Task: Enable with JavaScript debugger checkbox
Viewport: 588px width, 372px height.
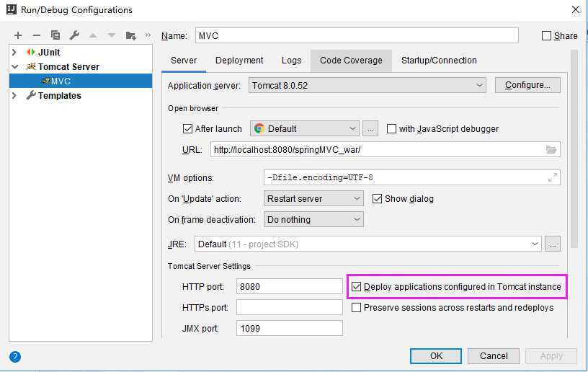Action: coord(391,128)
